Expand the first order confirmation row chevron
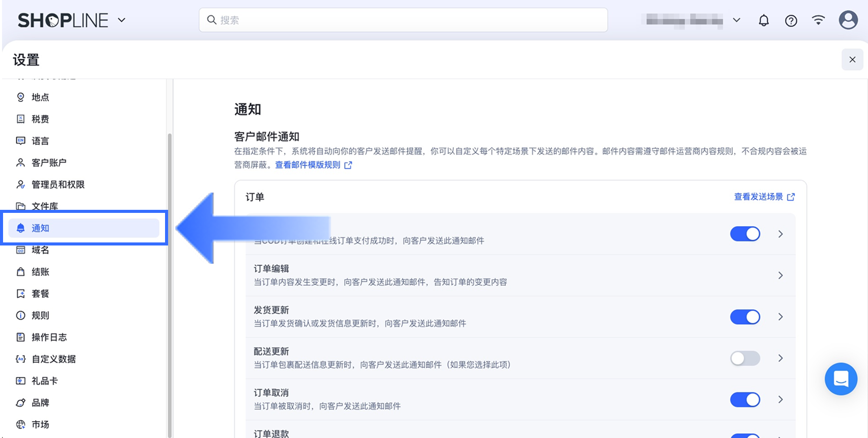868x438 pixels. (780, 234)
